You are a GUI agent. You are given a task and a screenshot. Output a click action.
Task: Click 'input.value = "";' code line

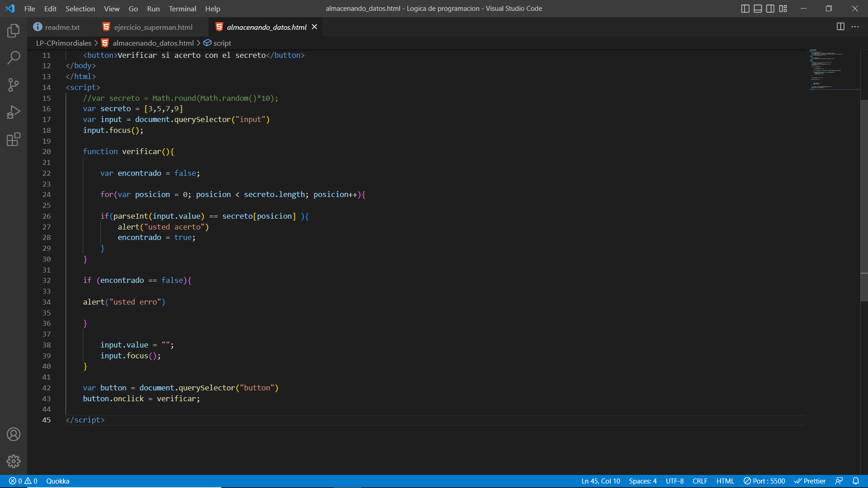[137, 345]
